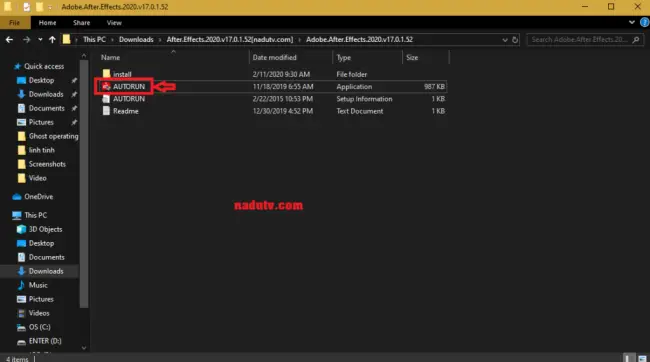Refresh the current folder

click(515, 40)
